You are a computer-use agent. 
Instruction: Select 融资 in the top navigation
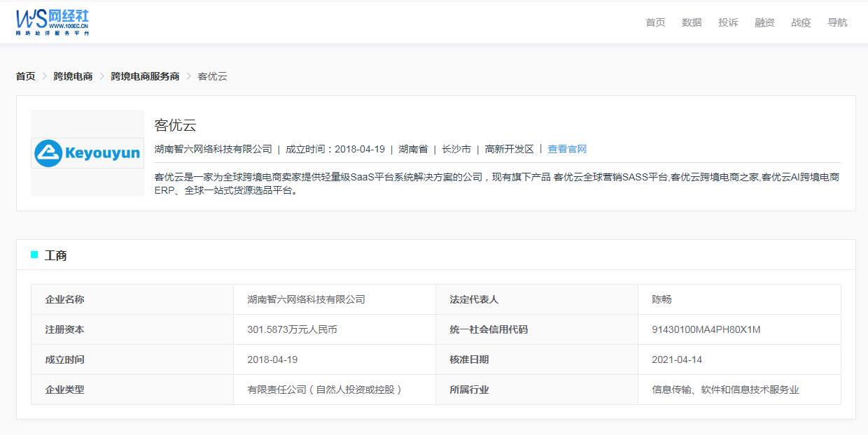pyautogui.click(x=764, y=22)
